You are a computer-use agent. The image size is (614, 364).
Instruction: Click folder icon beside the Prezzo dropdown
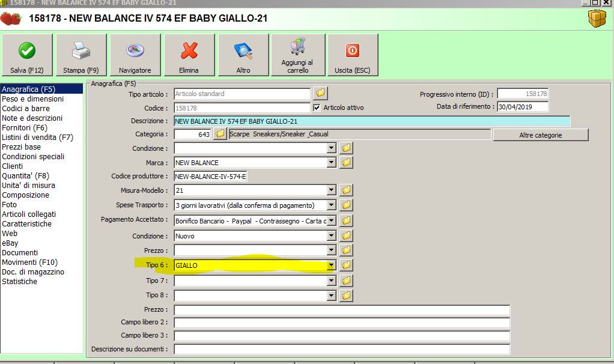pos(346,250)
